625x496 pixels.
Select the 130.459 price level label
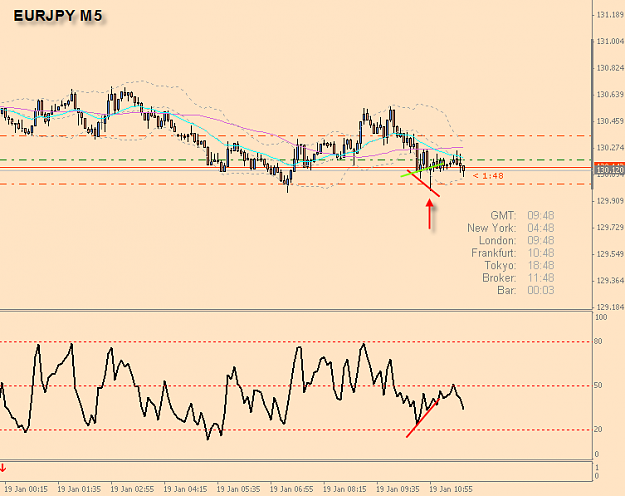coord(610,121)
